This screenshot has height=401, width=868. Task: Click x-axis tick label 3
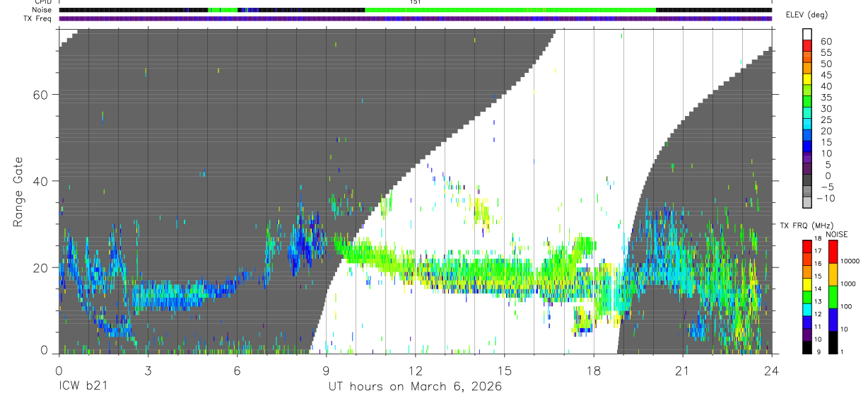[148, 370]
